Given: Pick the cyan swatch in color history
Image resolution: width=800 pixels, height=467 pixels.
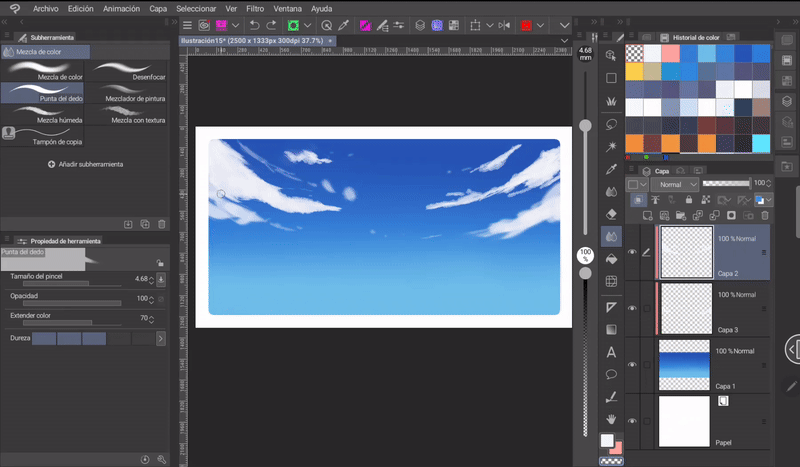Looking at the screenshot, I should click(x=761, y=143).
